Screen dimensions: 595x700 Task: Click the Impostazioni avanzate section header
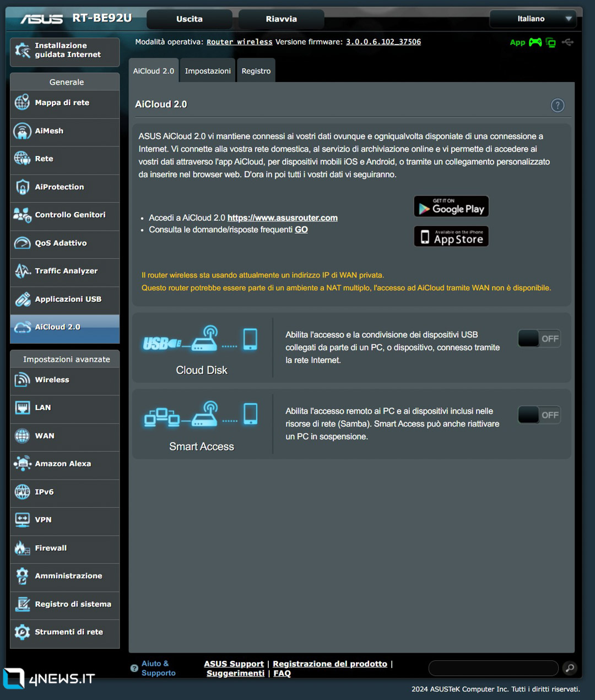(x=66, y=359)
